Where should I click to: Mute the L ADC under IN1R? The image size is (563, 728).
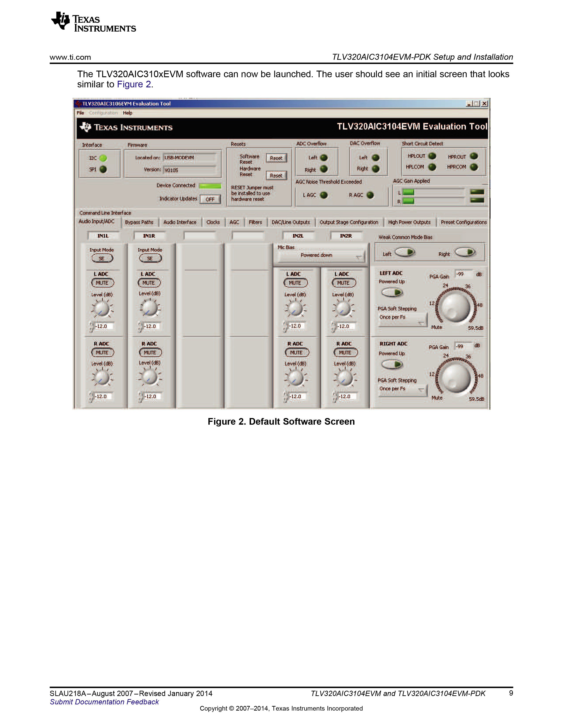[149, 283]
